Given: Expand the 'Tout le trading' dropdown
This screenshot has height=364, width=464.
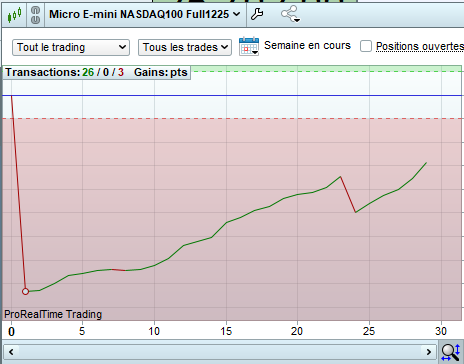Looking at the screenshot, I should pyautogui.click(x=71, y=47).
